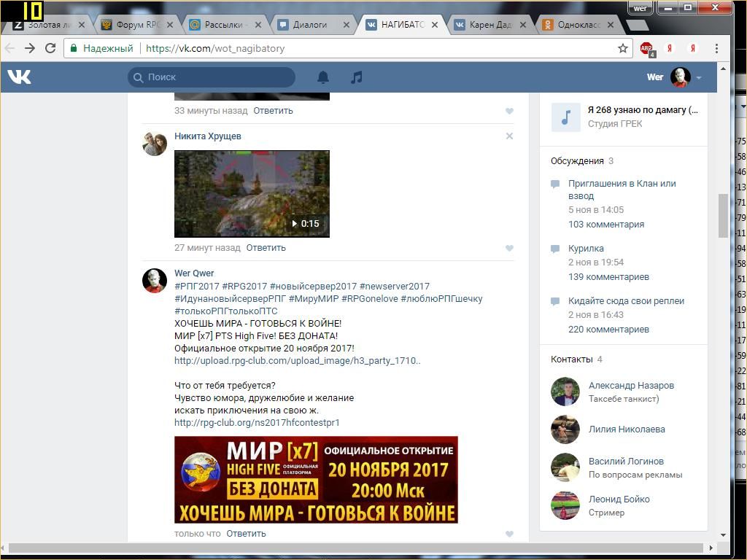Screen dimensions: 747x560
Task: Reply to the comment from 33 minutes ago
Action: pyautogui.click(x=273, y=111)
